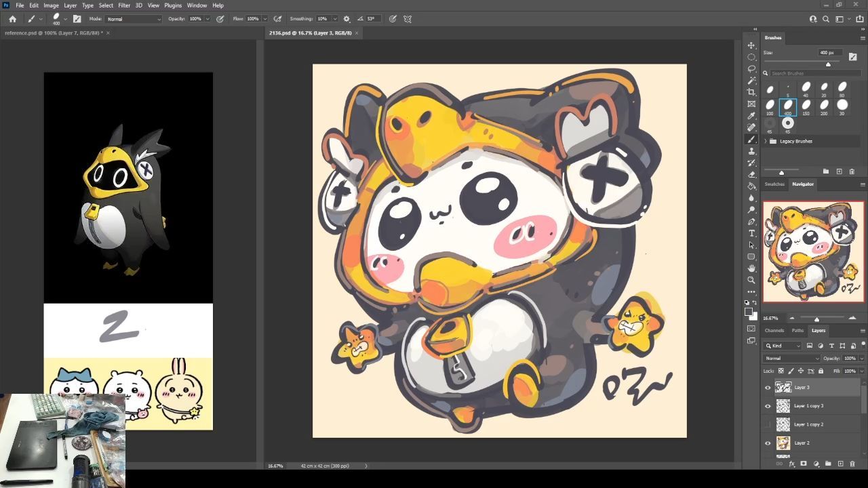Image resolution: width=868 pixels, height=488 pixels.
Task: Switch to the Channels tab
Action: pos(774,331)
